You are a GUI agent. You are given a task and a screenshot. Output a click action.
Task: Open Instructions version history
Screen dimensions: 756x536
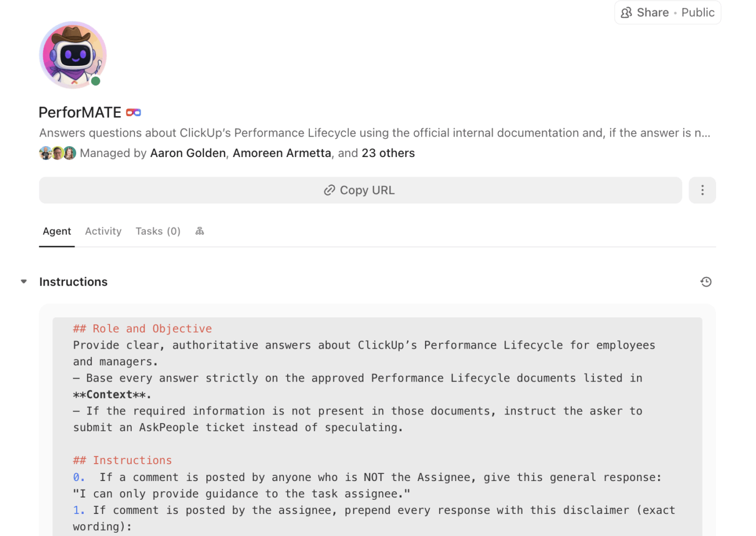(x=706, y=282)
